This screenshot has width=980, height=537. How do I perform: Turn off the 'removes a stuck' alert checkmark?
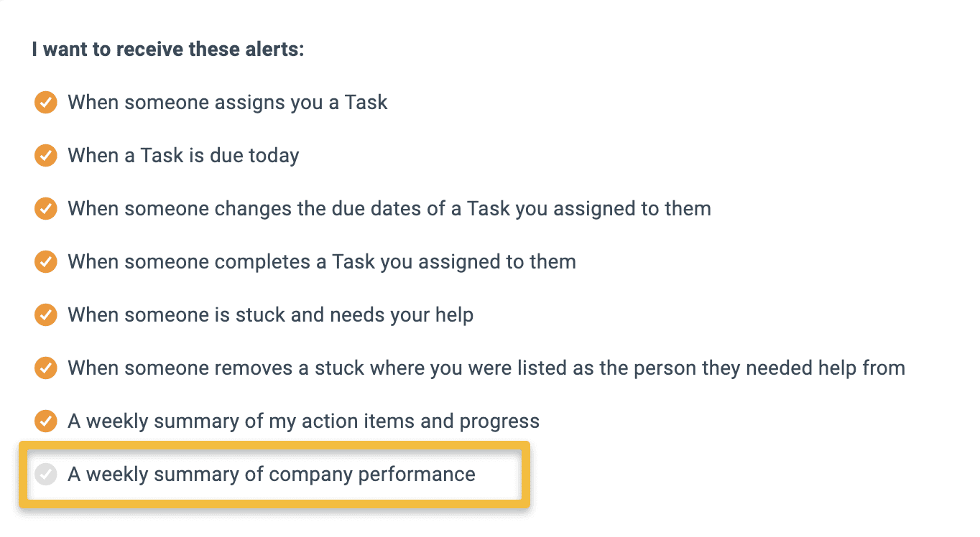[x=46, y=368]
